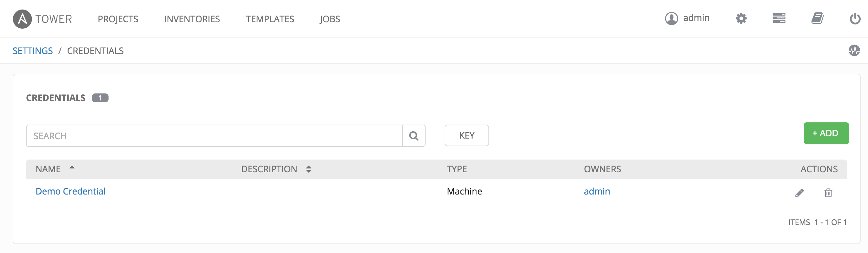Click the power logout icon
Screen dimensions: 868x253
point(855,18)
